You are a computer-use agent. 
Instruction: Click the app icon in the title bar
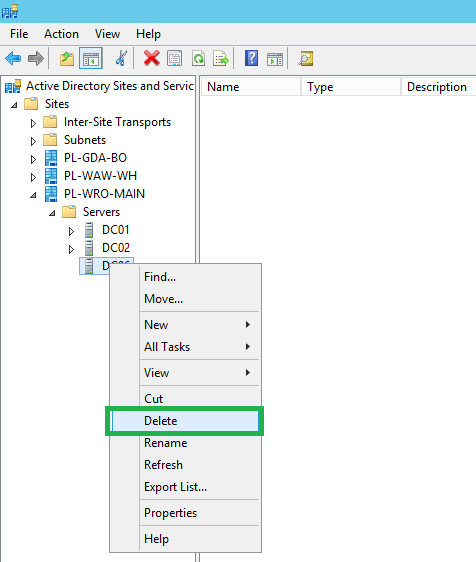pyautogui.click(x=10, y=11)
